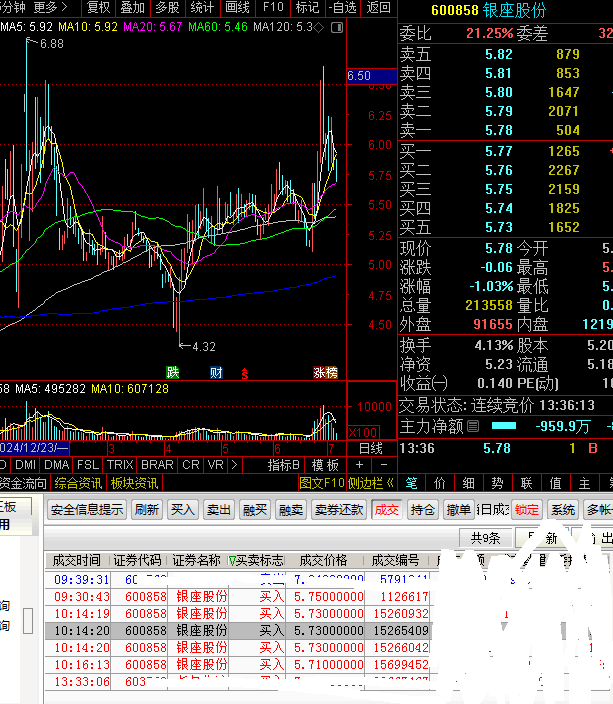Viewport: 613px width, 704px height.
Task: Click the red 成交 button
Action: coord(386,510)
